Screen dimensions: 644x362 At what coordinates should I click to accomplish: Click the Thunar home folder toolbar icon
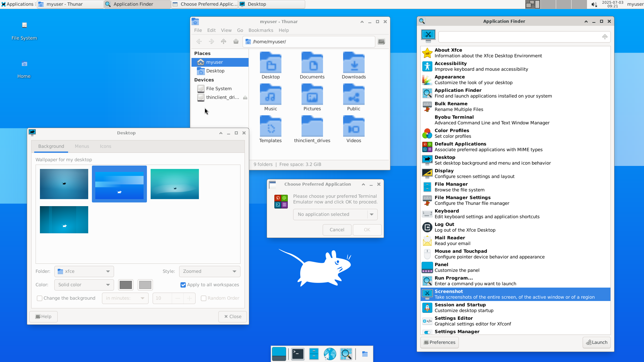click(236, 42)
